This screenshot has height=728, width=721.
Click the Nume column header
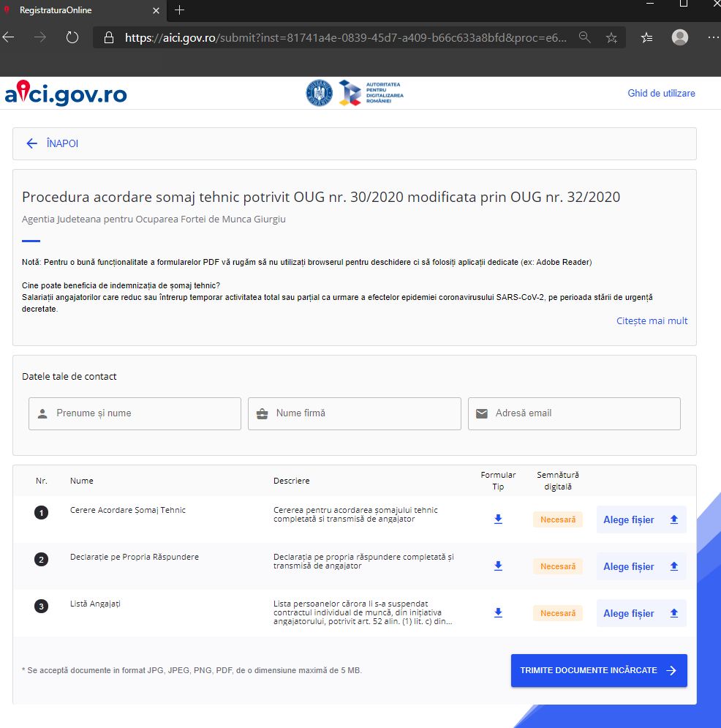coord(82,481)
